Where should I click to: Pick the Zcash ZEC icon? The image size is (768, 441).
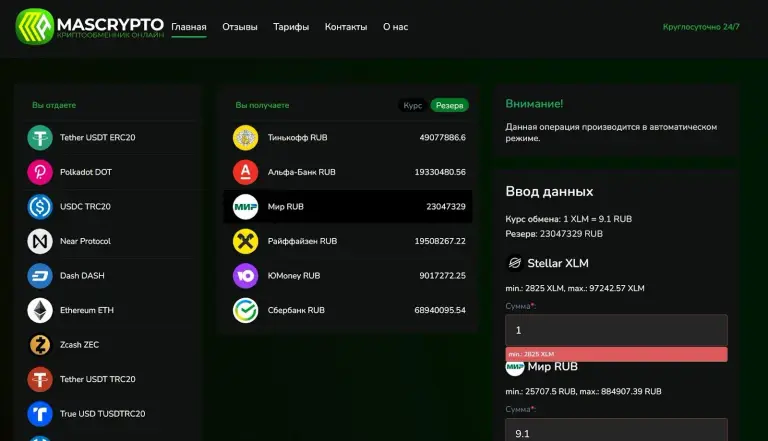pos(40,344)
